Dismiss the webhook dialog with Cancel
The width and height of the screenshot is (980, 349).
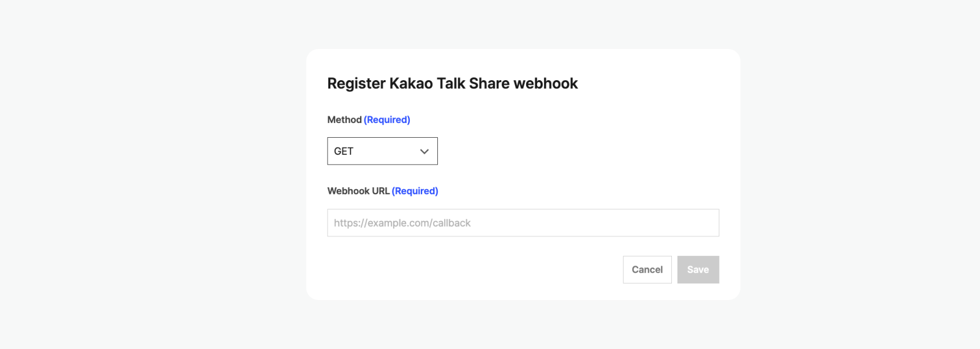(647, 269)
